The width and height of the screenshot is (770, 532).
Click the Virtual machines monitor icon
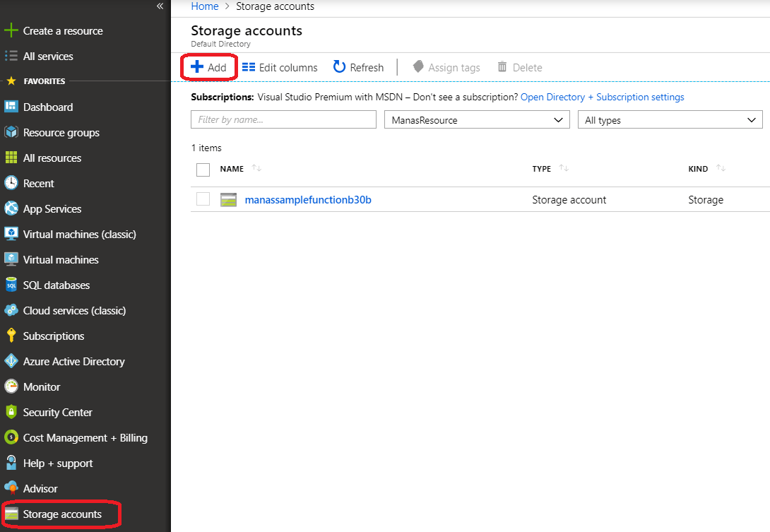pos(11,259)
